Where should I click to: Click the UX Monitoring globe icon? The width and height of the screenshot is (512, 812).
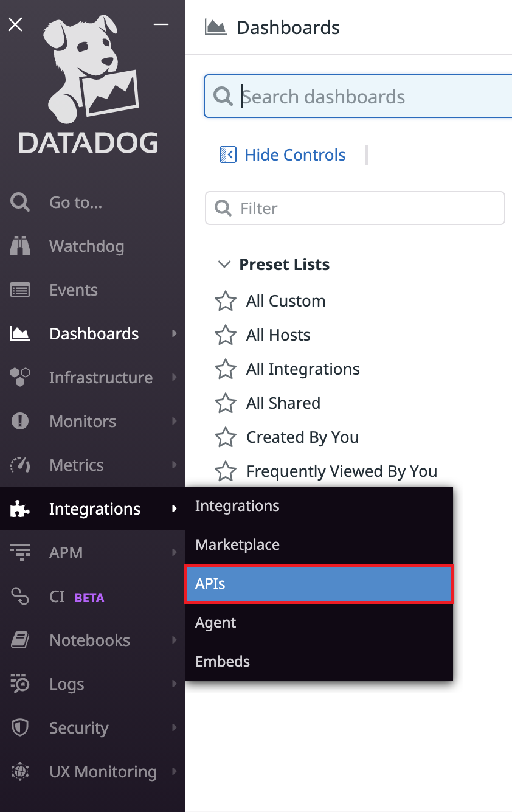tap(20, 772)
